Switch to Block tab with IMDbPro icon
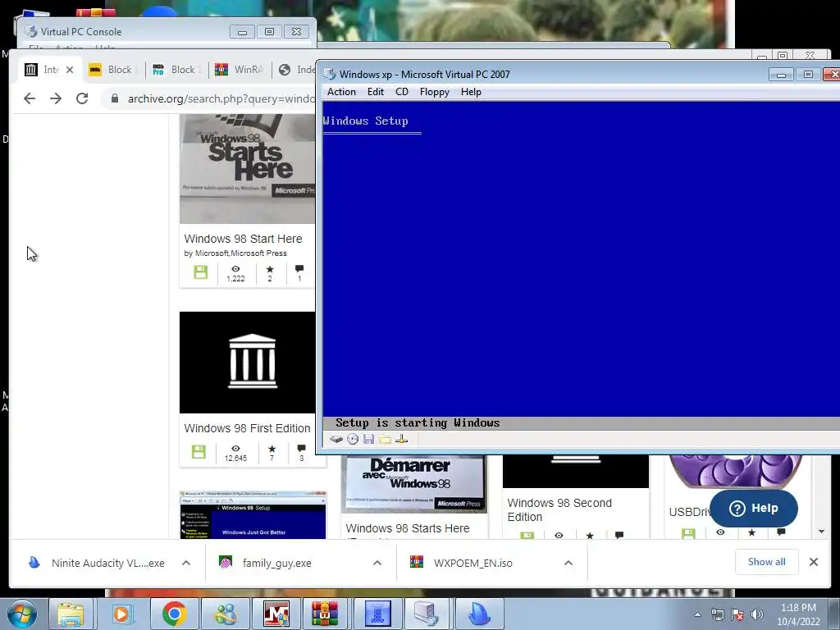The height and width of the screenshot is (630, 840). pyautogui.click(x=177, y=70)
